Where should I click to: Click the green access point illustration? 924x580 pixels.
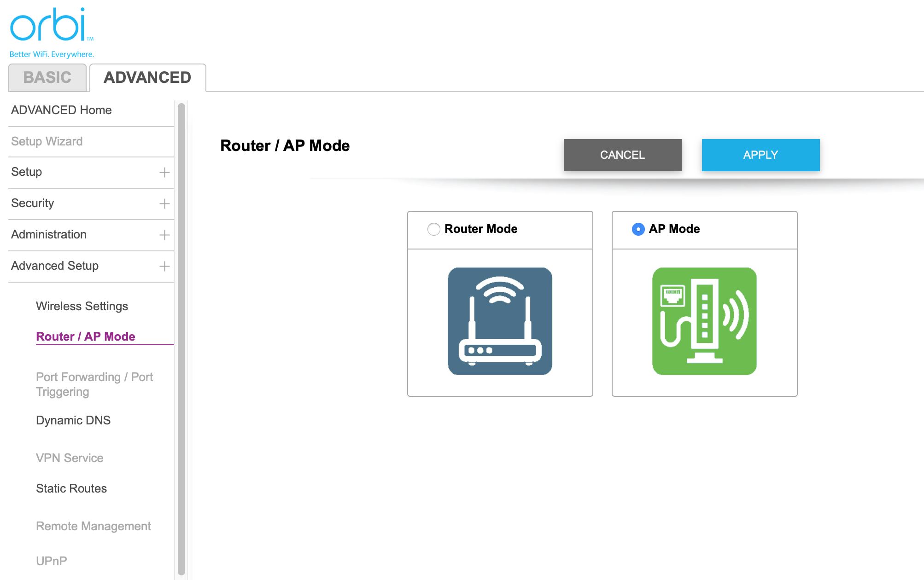(x=704, y=321)
